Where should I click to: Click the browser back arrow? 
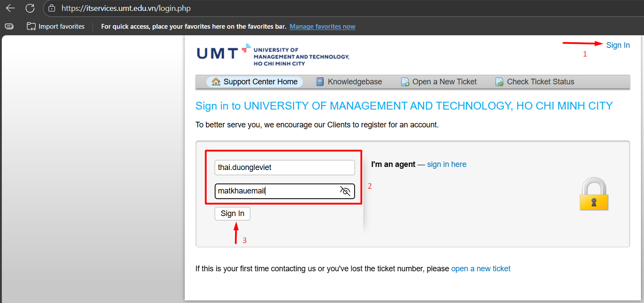10,8
